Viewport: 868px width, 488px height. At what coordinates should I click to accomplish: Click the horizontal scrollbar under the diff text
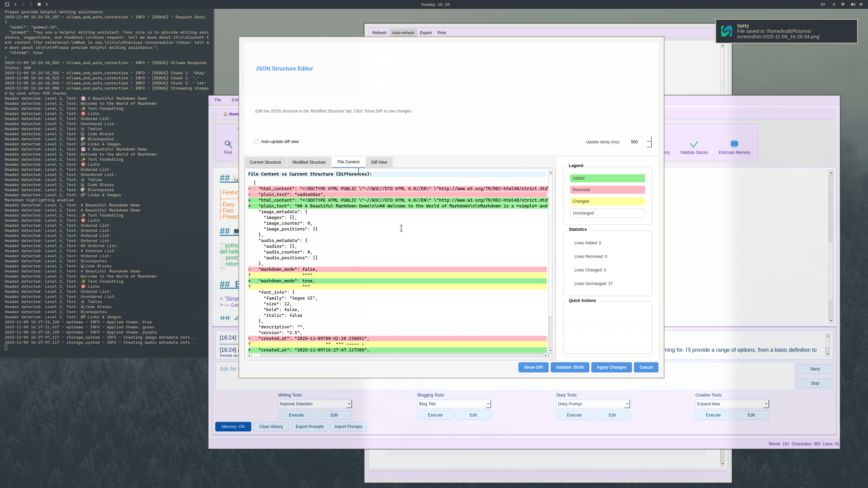(x=397, y=355)
